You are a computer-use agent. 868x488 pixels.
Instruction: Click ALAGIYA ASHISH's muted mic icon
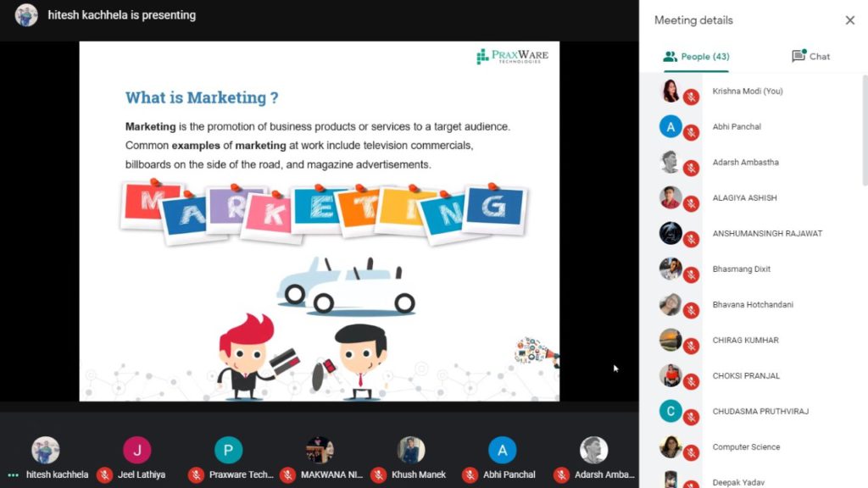click(691, 204)
